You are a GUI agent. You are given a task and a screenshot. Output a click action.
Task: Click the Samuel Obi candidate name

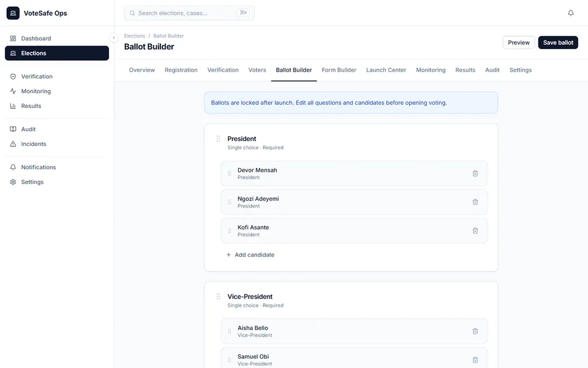pos(253,356)
